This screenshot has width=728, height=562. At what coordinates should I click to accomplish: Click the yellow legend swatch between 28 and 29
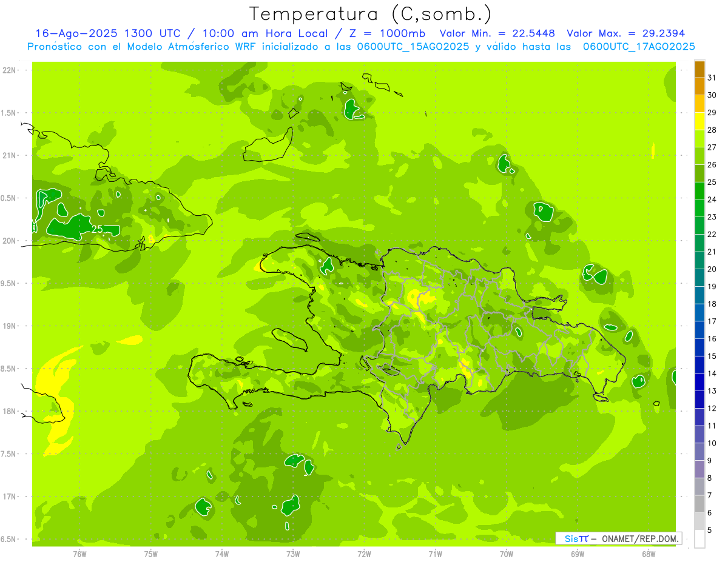click(699, 121)
